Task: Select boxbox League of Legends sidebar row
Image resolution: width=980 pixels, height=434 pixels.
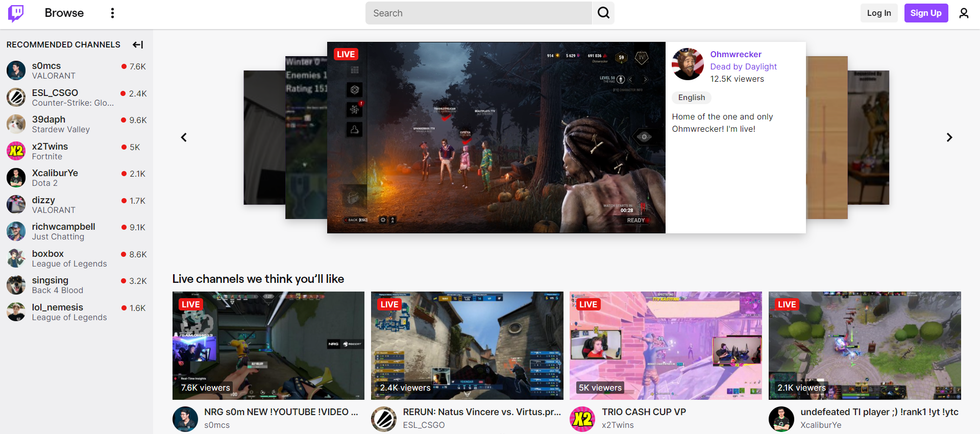Action: (x=77, y=258)
